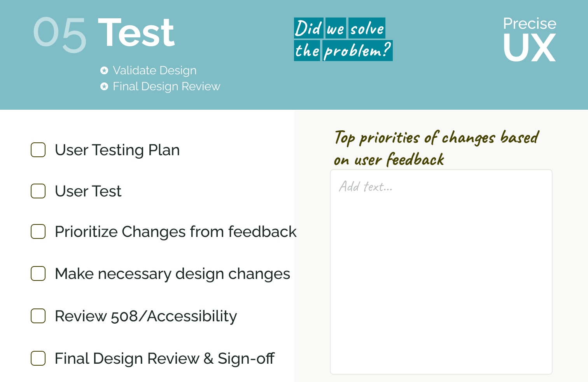
Task: Select the Final Design Review header text
Action: (x=166, y=86)
